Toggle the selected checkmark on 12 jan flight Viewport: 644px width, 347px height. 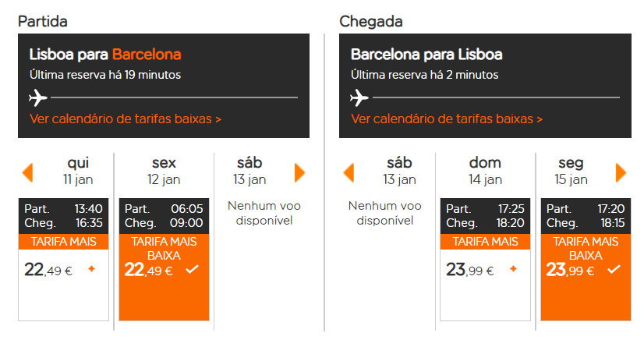click(193, 269)
